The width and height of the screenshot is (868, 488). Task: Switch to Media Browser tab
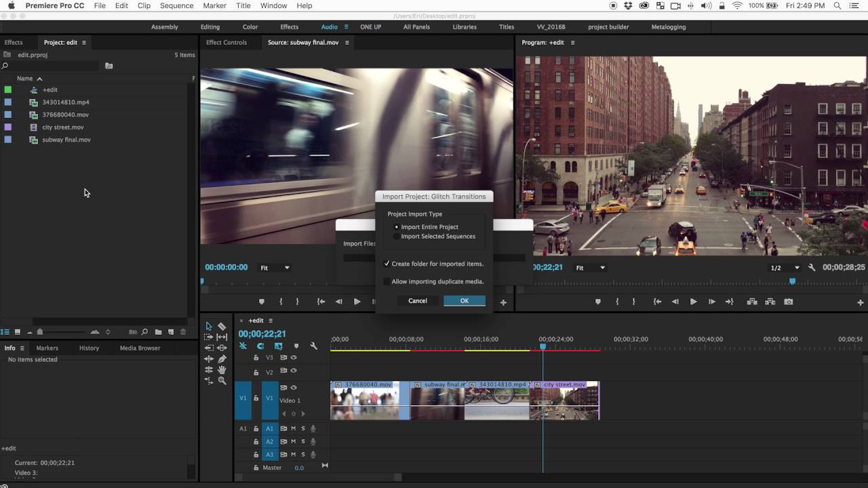[x=140, y=348]
